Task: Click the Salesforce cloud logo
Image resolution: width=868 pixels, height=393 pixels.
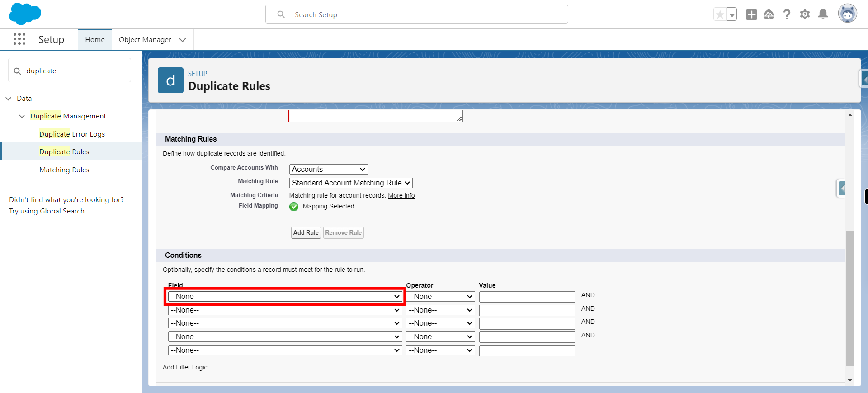Action: click(x=25, y=14)
